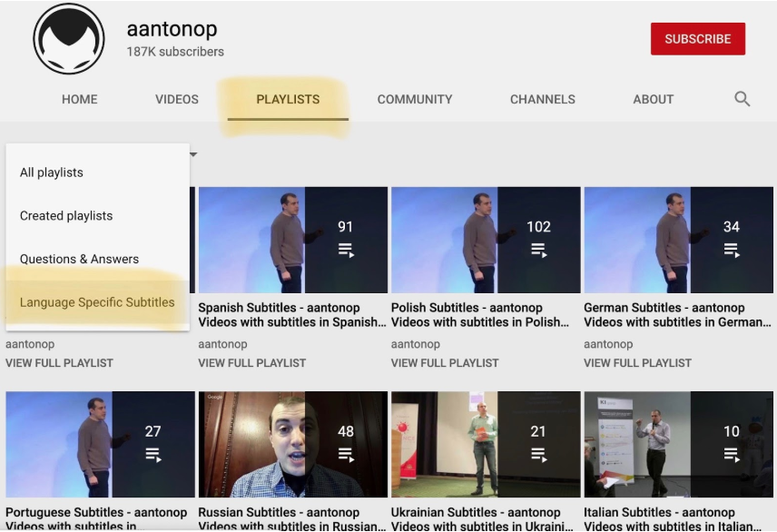Screen dimensions: 777x532
Task: Click the 10 video count on Italian playlist
Action: pos(732,431)
